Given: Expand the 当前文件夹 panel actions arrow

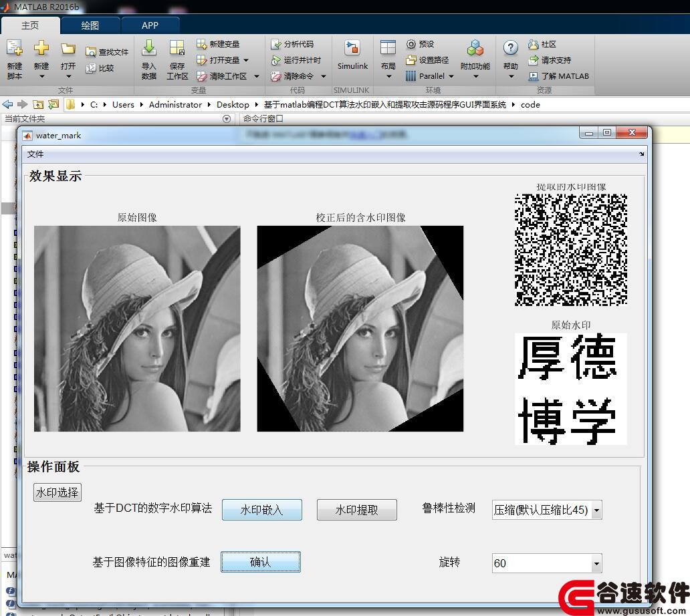Looking at the screenshot, I should pos(227,119).
